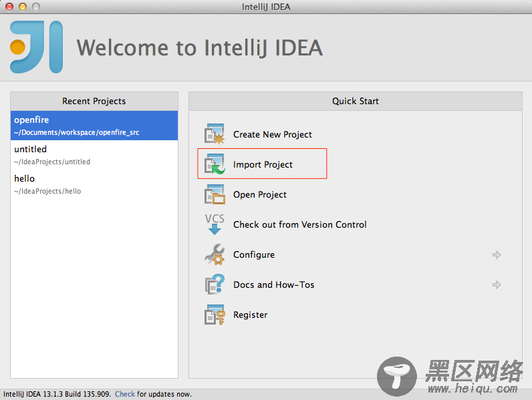Click the Configure wrench and gear icon
Viewport: 532px width, 400px height.
(x=215, y=254)
